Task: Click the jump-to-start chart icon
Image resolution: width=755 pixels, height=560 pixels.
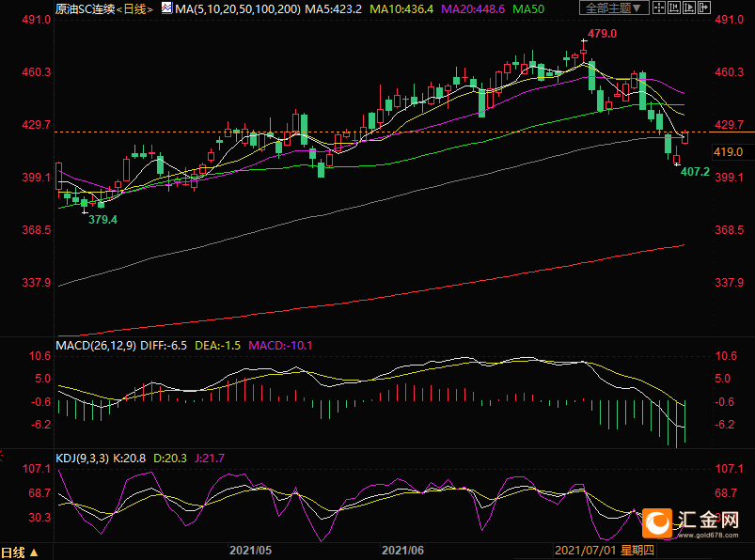Action: pos(674,8)
